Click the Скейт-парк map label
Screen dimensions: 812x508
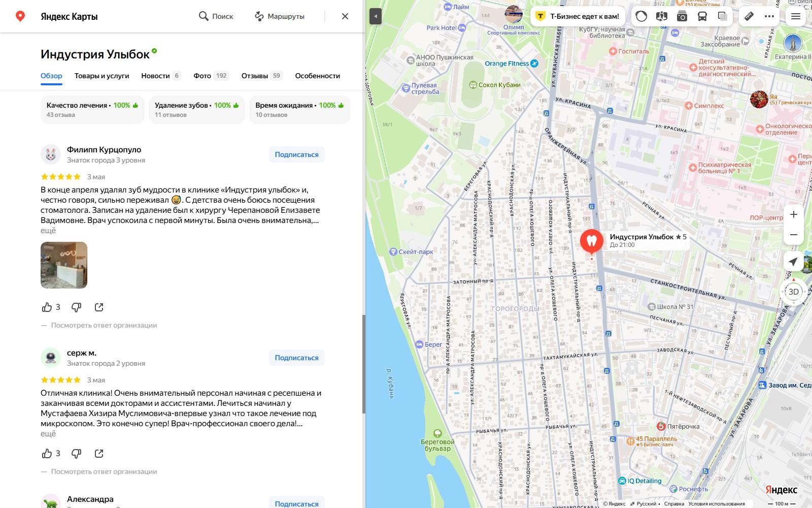click(411, 251)
